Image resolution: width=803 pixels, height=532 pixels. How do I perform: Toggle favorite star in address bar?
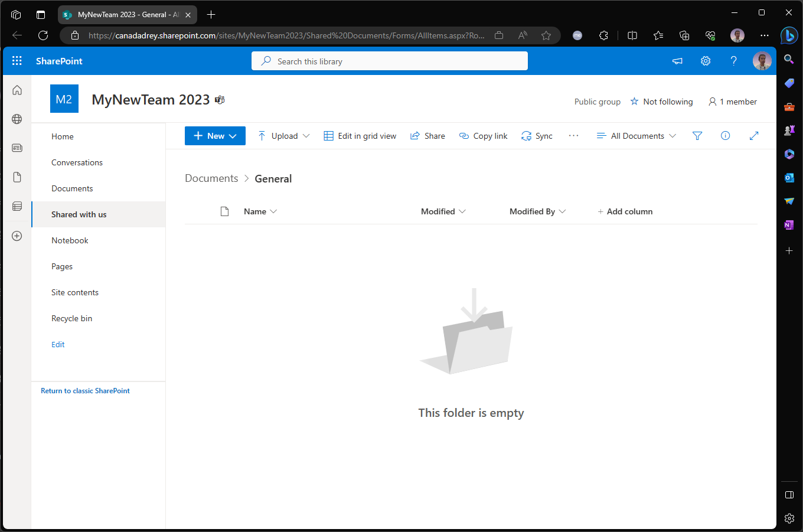546,35
